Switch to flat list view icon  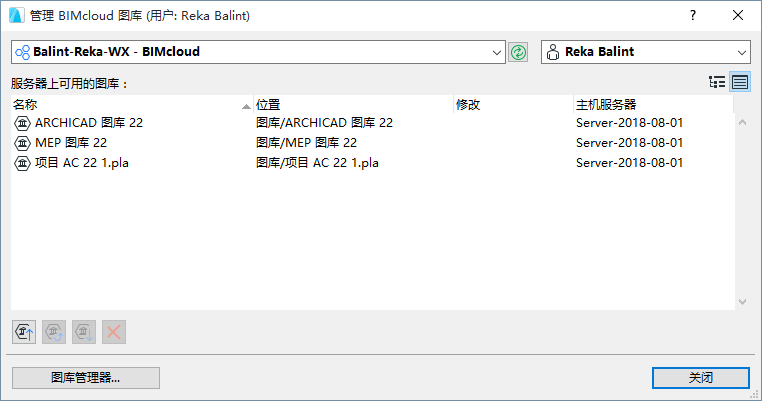click(740, 82)
